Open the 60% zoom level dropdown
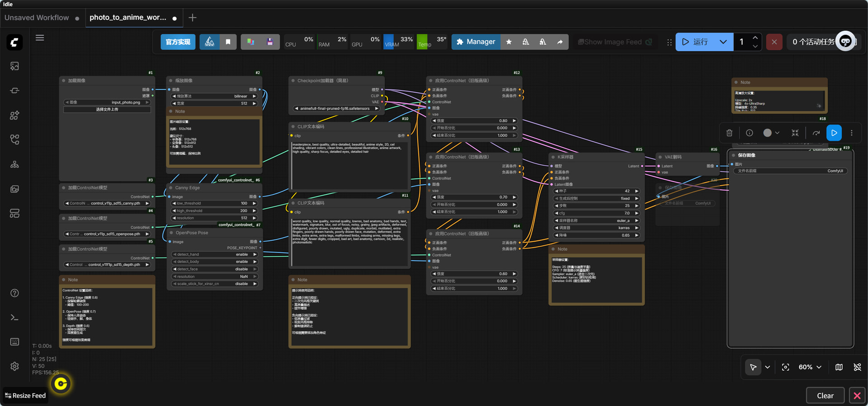 (810, 367)
